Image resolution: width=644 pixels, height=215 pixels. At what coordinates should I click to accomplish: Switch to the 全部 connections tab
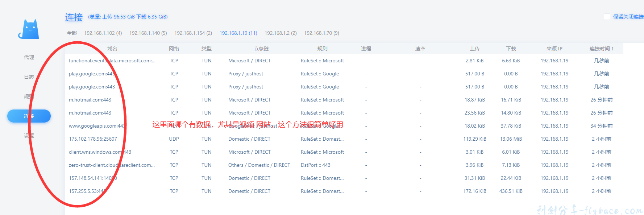click(x=72, y=33)
